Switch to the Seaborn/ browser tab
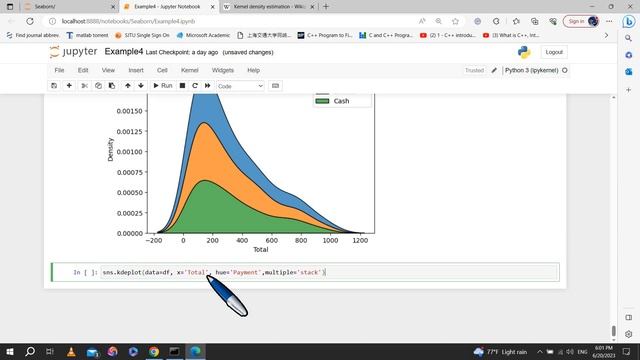Screen dimensions: 640x360 (69, 7)
